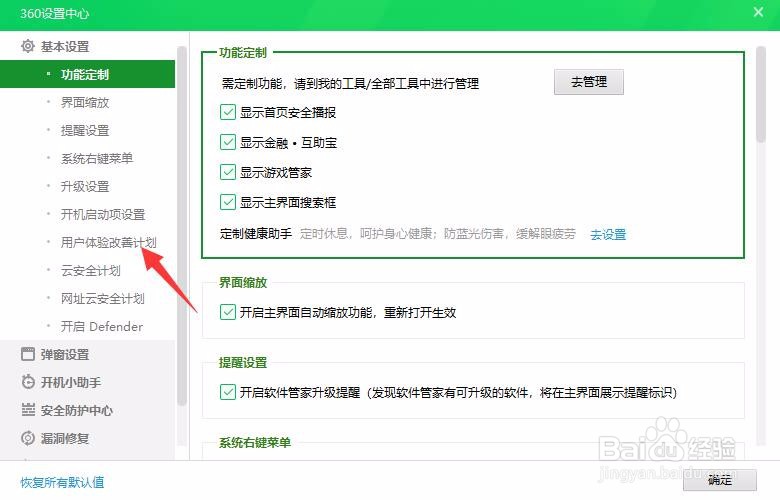
Task: Click 恢复所有默认值 link
Action: point(62,482)
